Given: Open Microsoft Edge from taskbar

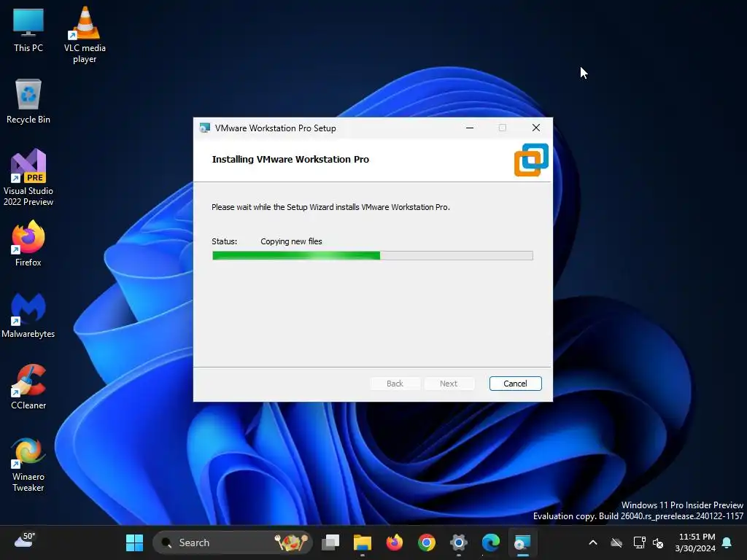Looking at the screenshot, I should pos(491,542).
